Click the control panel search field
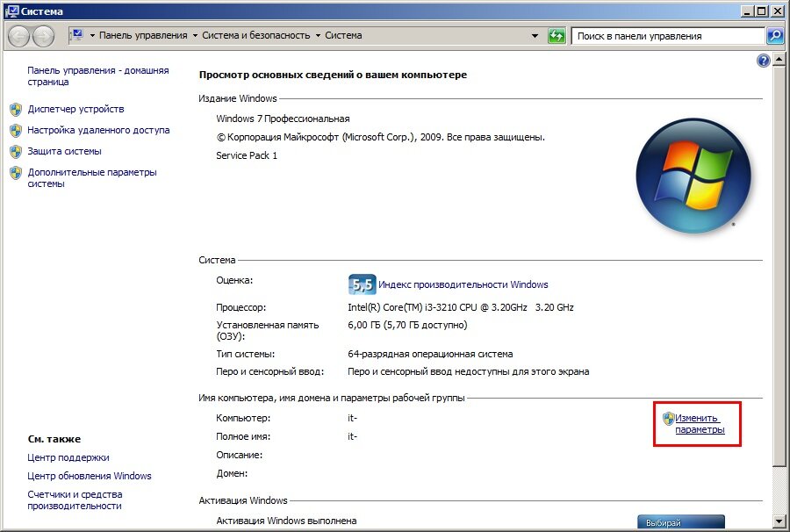 (668, 36)
